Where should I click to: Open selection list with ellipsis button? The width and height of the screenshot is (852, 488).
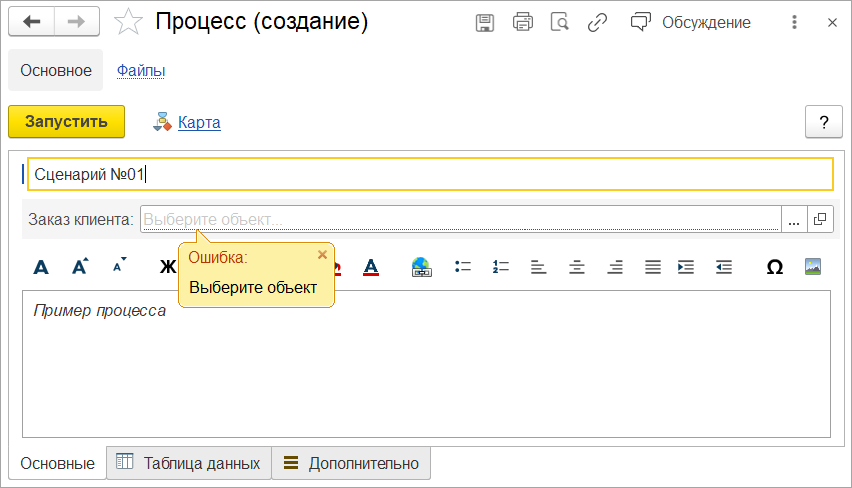coord(793,219)
